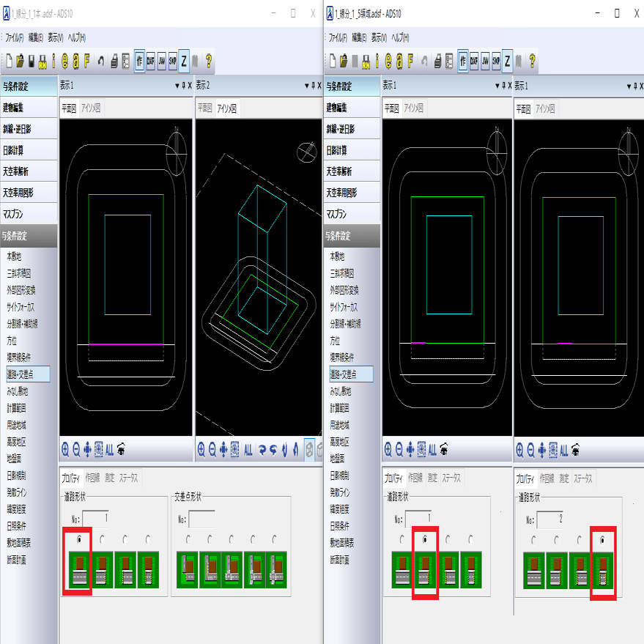The width and height of the screenshot is (644, 644).
Task: Click DXF icon in left window toolbar
Action: [151, 62]
